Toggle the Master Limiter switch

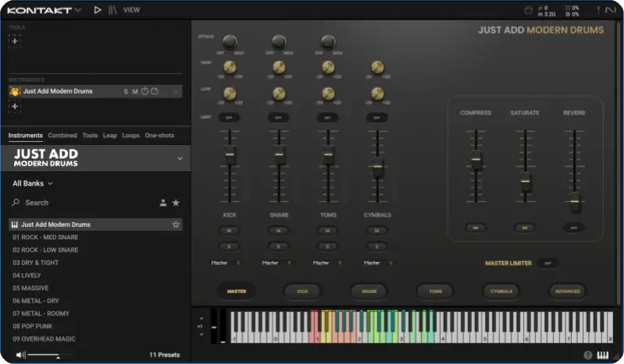point(548,263)
